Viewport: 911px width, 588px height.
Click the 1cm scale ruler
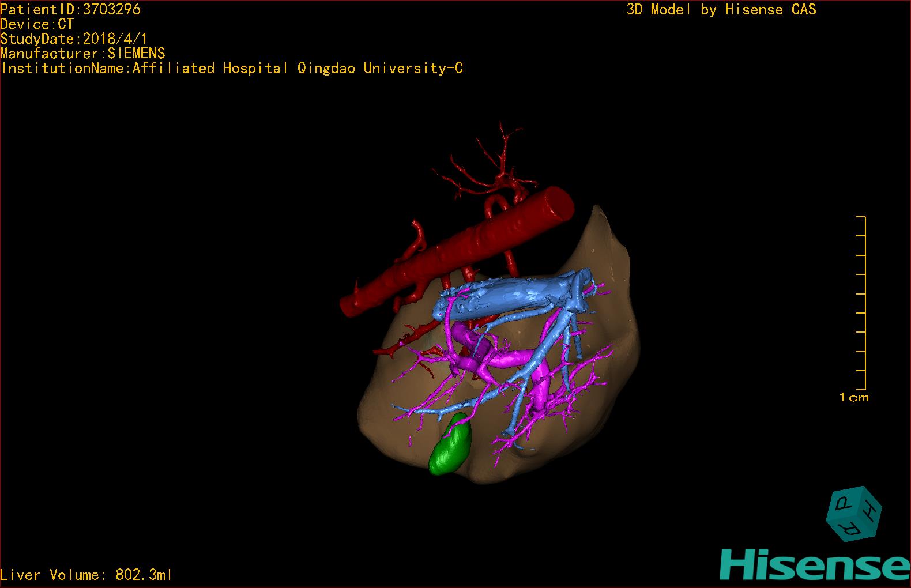click(x=861, y=303)
